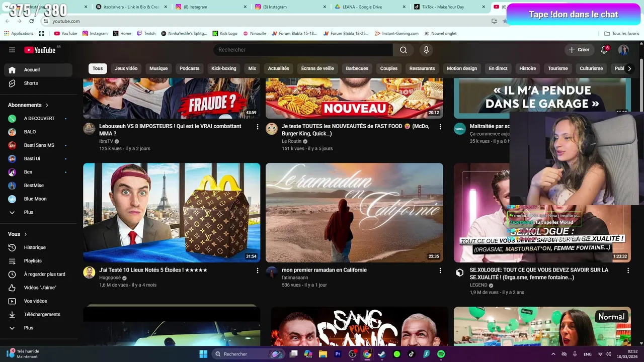Click the IbraTV channel name
The height and width of the screenshot is (362, 644).
(106, 141)
